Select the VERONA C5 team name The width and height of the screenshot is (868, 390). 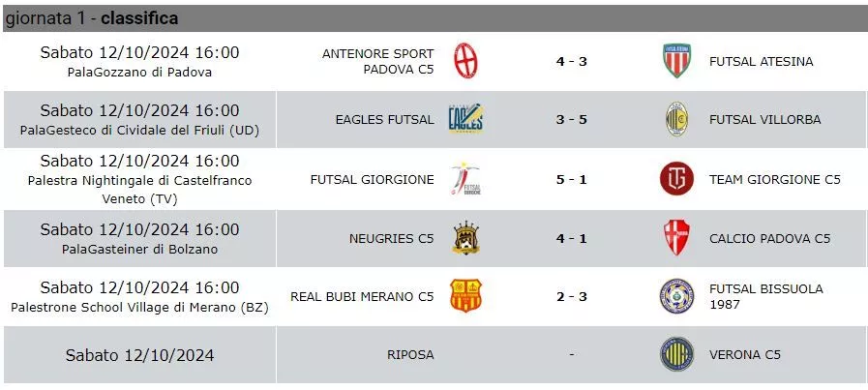tap(744, 355)
